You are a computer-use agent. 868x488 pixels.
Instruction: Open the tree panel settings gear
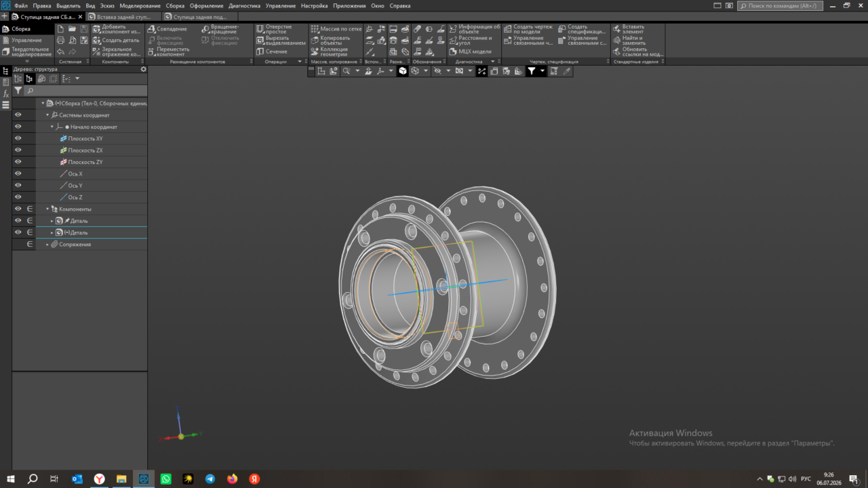(143, 69)
